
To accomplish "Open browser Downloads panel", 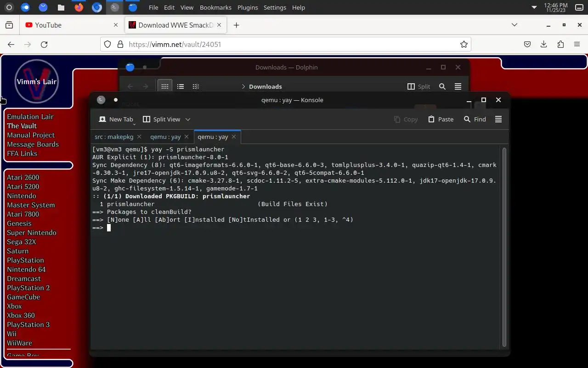I will tap(544, 44).
